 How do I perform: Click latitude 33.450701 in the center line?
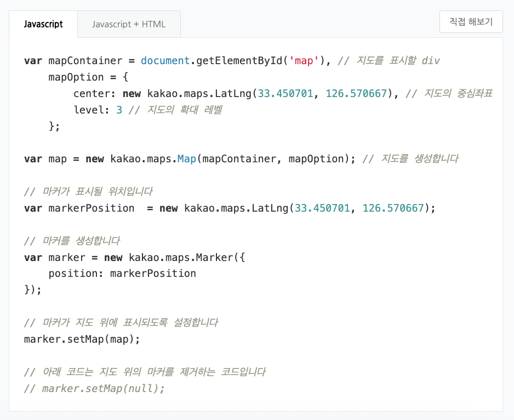pyautogui.click(x=285, y=94)
